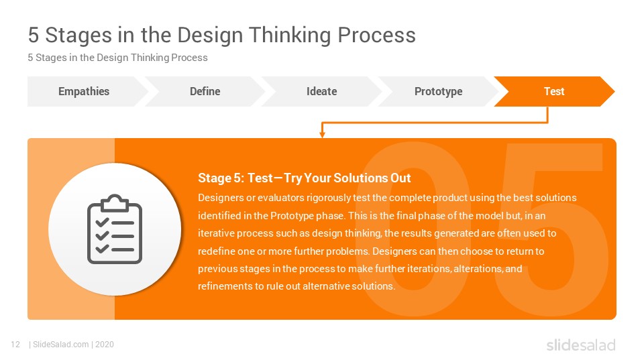Click the last line about alternative solutions

[297, 286]
